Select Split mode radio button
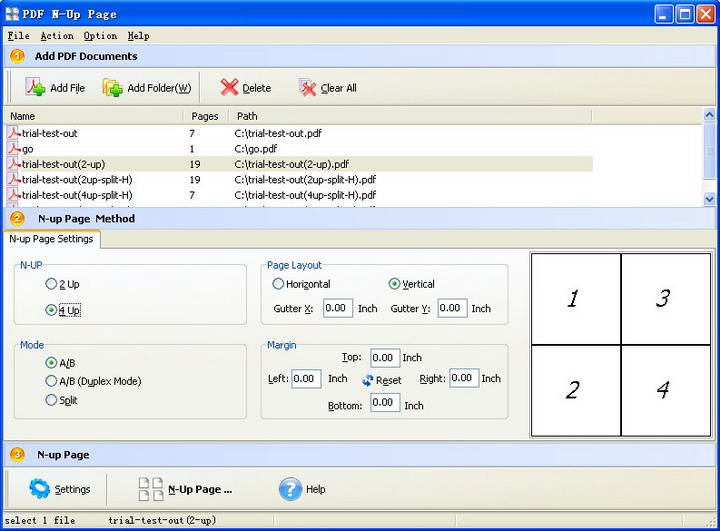Image resolution: width=720 pixels, height=531 pixels. point(51,400)
